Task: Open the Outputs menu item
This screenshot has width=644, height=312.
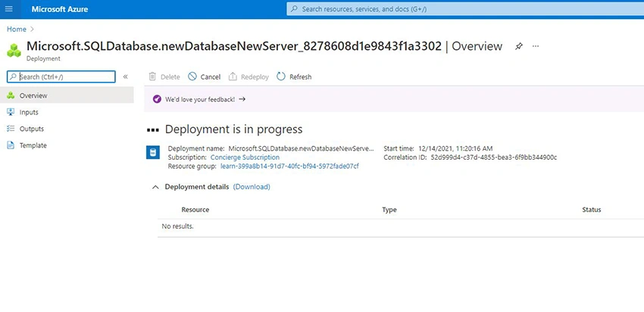Action: [32, 129]
